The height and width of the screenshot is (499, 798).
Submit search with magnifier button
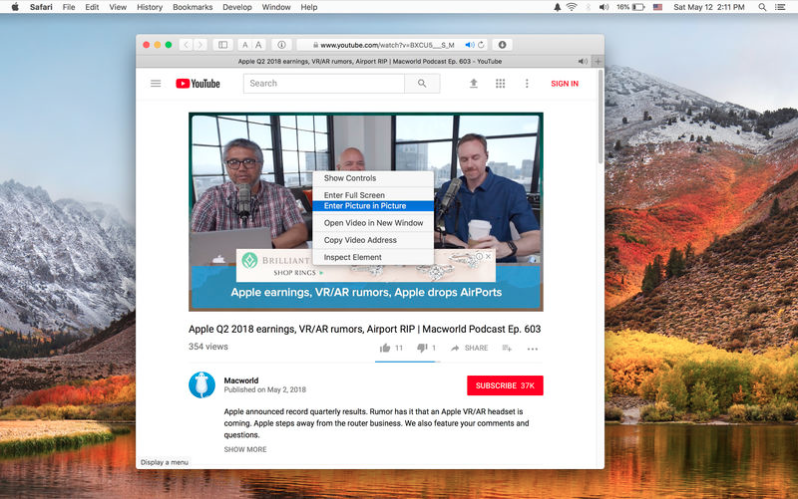[422, 84]
